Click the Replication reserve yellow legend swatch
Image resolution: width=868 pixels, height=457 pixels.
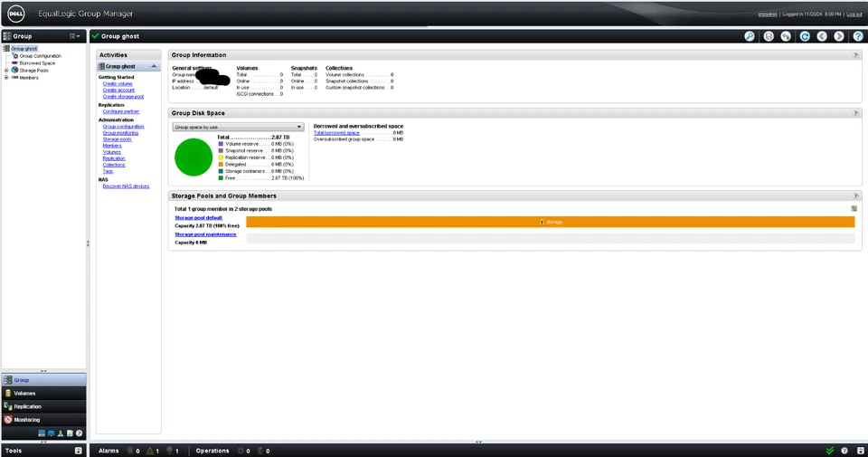221,157
